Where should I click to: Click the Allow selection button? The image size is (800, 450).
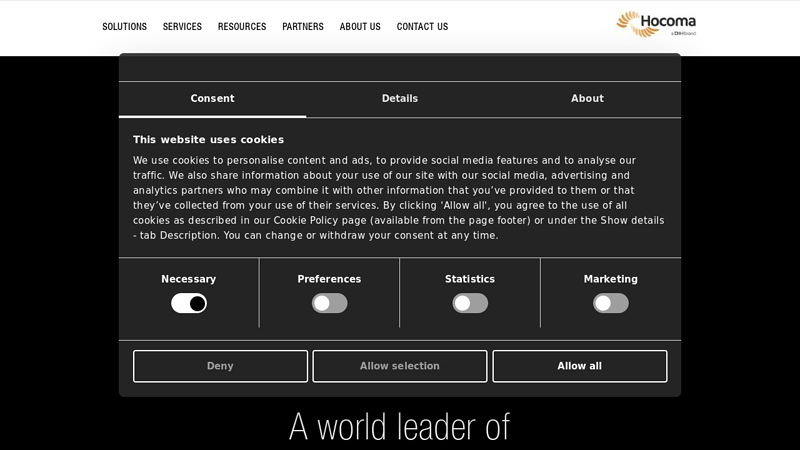[400, 366]
